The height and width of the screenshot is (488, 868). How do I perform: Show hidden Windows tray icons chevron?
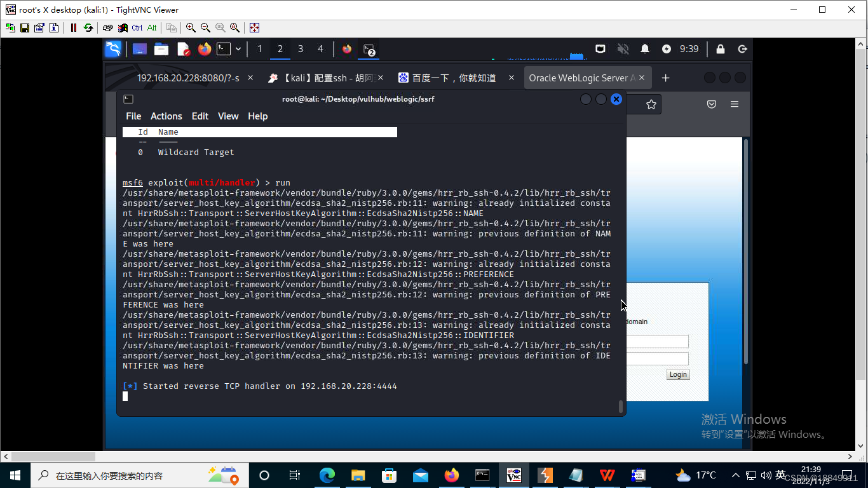coord(736,475)
